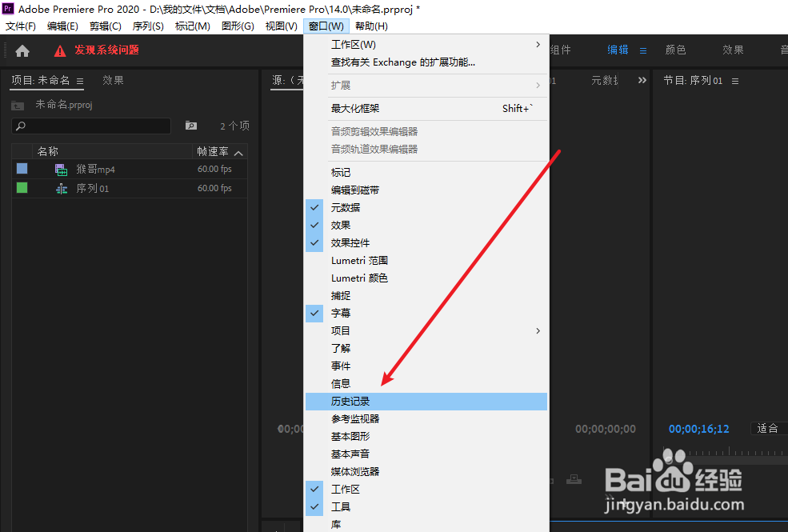Click the search magnifier icon in Project panel
The height and width of the screenshot is (532, 788).
click(21, 126)
